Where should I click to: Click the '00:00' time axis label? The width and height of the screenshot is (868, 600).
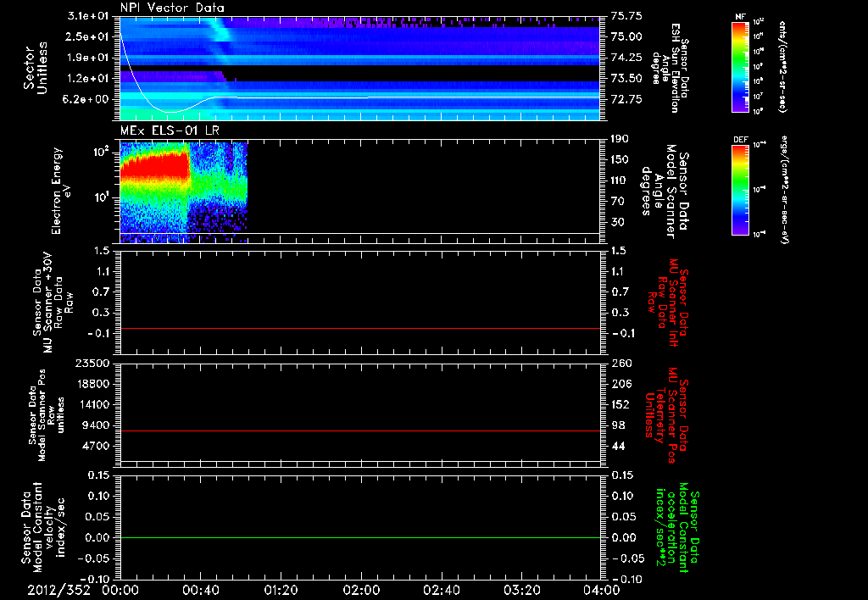click(x=120, y=590)
